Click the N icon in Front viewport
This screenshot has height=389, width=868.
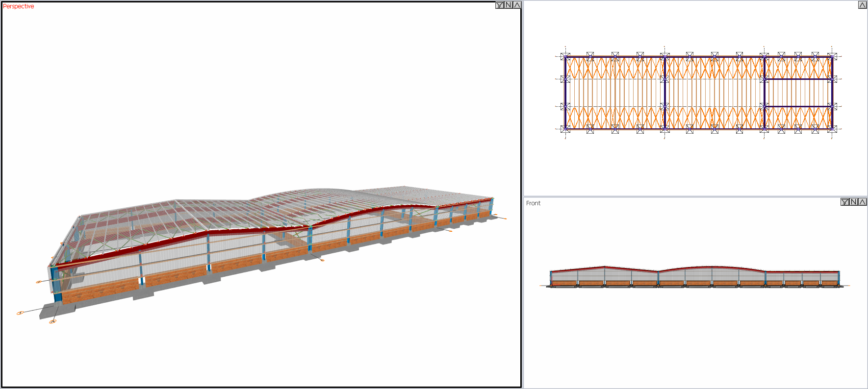pos(854,202)
